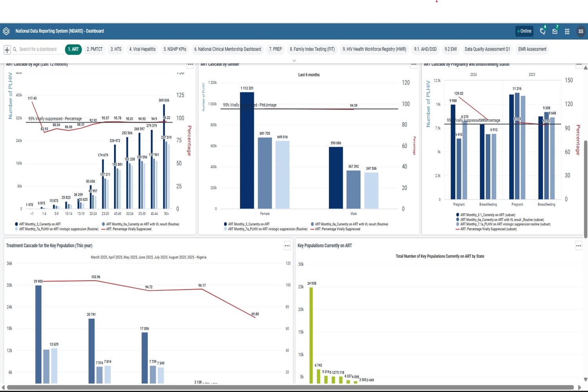The width and height of the screenshot is (588, 392).
Task: Open the SS user profile avatar
Action: (x=581, y=31)
